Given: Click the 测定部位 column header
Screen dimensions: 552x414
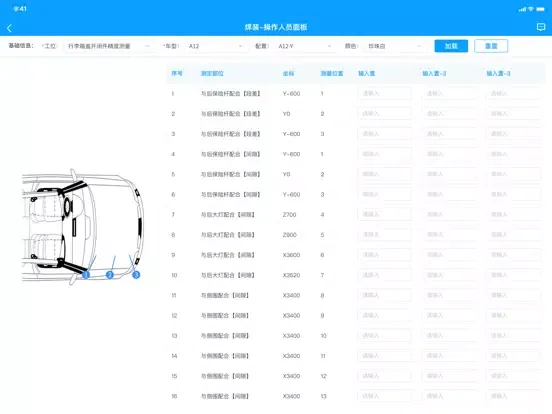Looking at the screenshot, I should click(212, 74).
